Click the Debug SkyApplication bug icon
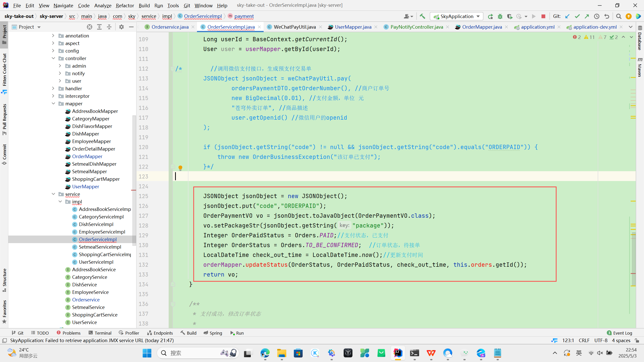Image resolution: width=644 pixels, height=362 pixels. click(500, 16)
